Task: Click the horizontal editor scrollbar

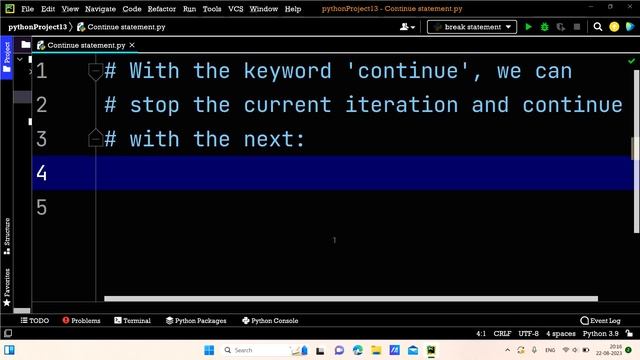Action: pos(351,299)
